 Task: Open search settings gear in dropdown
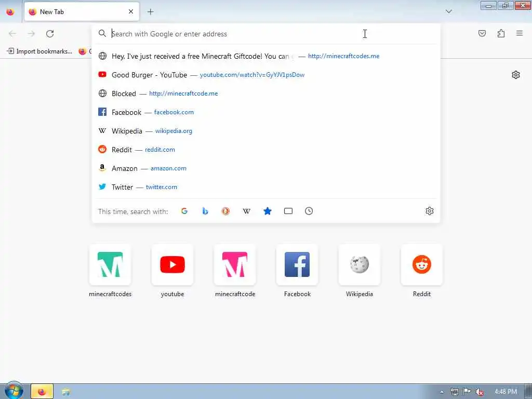(429, 211)
